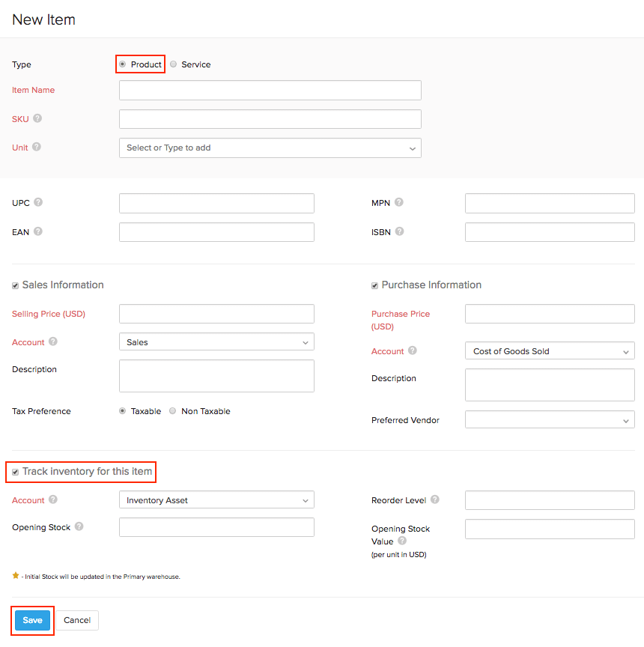Image resolution: width=644 pixels, height=647 pixels.
Task: Open the UPC help icon
Action: point(40,202)
